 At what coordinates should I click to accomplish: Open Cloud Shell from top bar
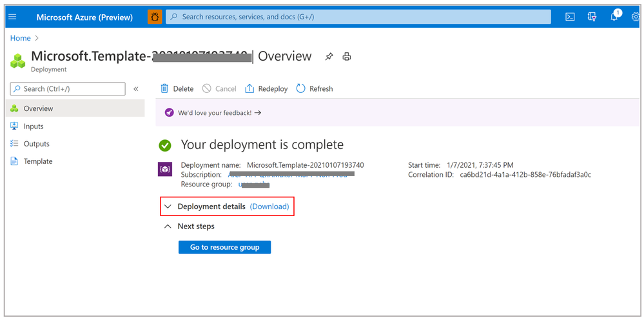570,17
